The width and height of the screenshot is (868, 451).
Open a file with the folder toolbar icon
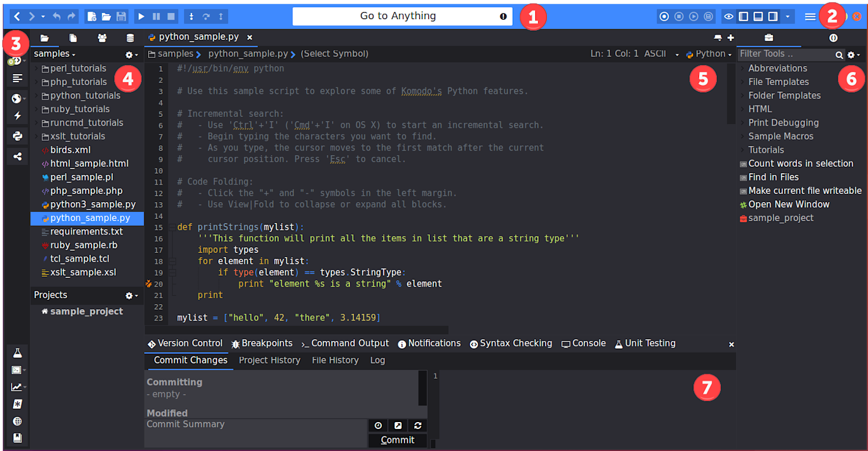pyautogui.click(x=106, y=16)
